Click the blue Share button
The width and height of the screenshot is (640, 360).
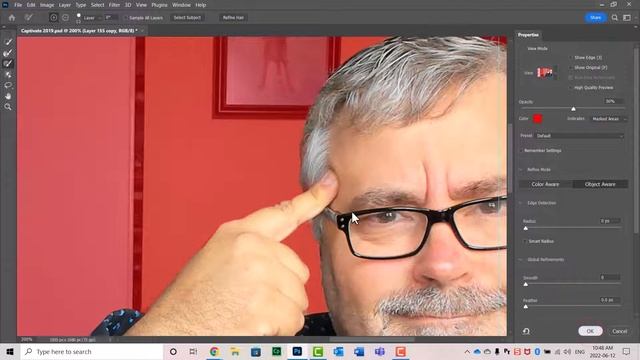click(x=596, y=18)
